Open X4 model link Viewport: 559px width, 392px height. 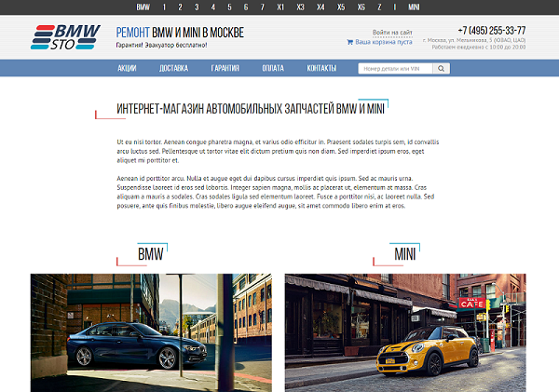click(320, 7)
